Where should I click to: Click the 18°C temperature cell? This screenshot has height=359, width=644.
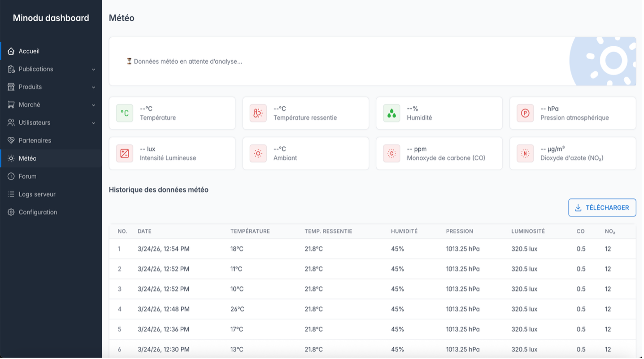(237, 249)
